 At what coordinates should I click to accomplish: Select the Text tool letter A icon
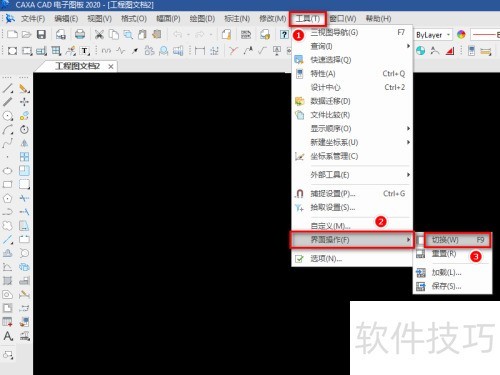pos(8,336)
